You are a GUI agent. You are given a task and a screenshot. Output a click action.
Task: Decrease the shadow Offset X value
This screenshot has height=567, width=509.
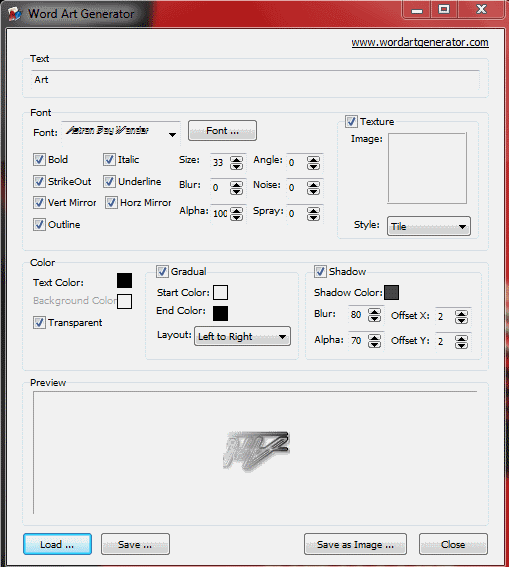(461, 321)
